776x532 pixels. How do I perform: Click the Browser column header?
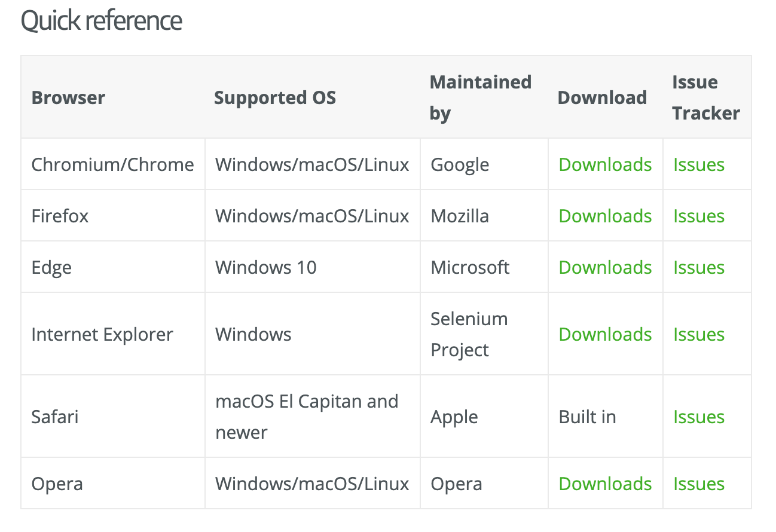click(68, 98)
